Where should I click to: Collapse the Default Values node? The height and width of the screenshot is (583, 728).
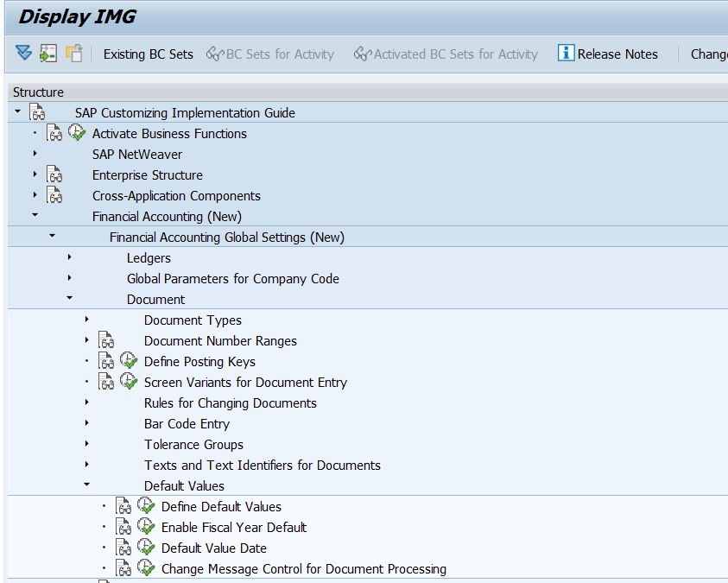[x=87, y=485]
